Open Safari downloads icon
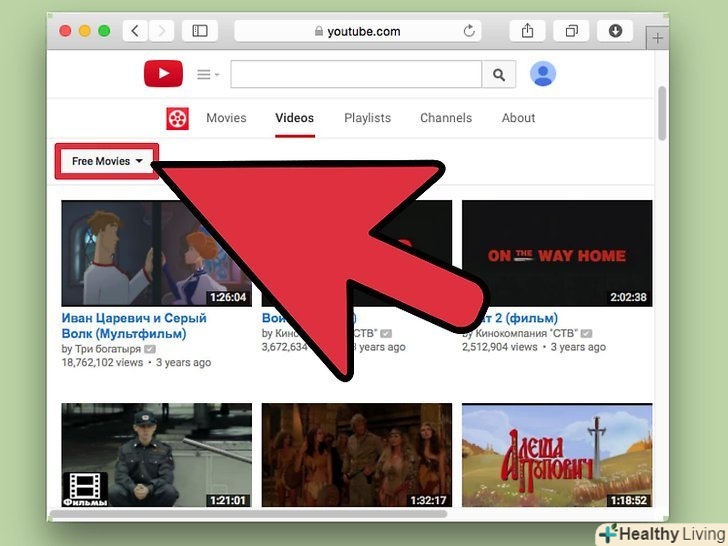Viewport: 728px width, 546px height. [x=615, y=31]
